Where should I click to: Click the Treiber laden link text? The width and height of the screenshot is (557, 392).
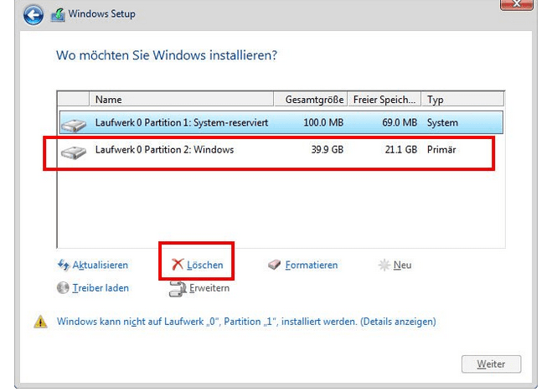point(101,288)
